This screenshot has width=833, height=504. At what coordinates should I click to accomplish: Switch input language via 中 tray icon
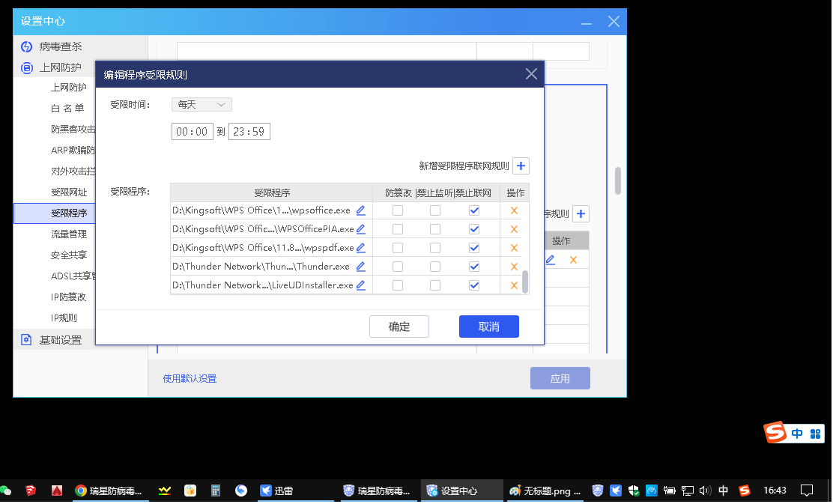(x=723, y=491)
